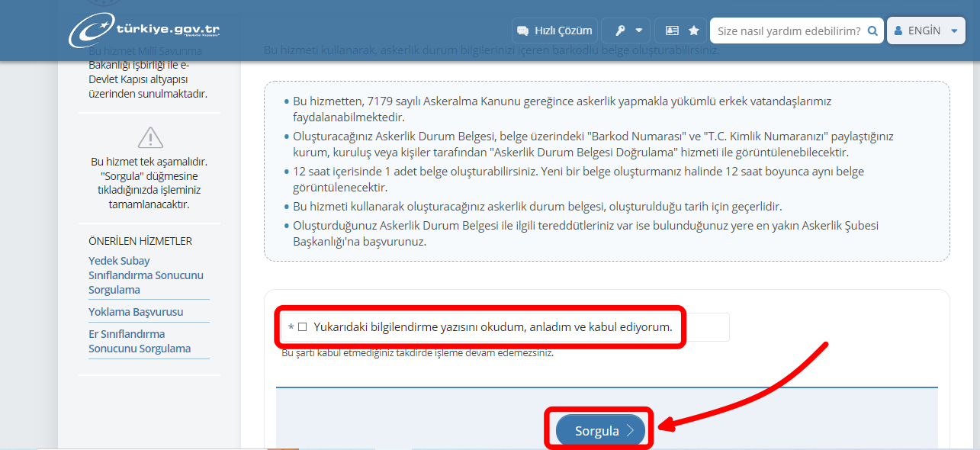Click the user avatar icon beside ENGİN
The width and height of the screenshot is (980, 450).
898,31
